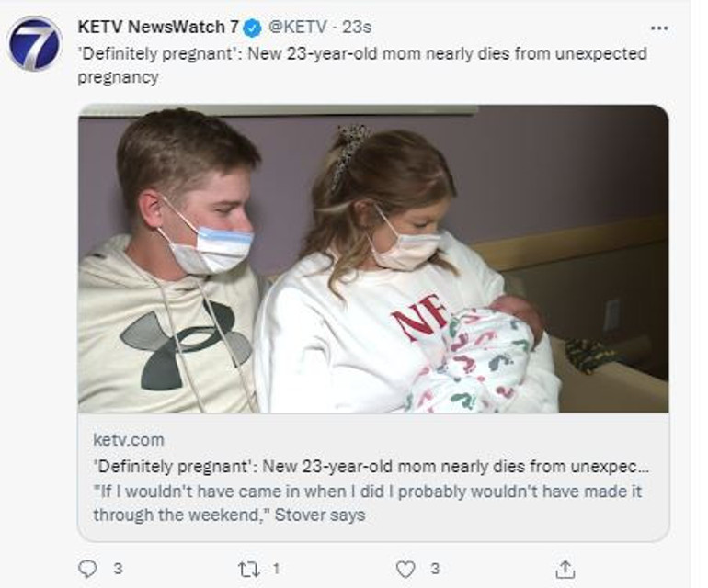The image size is (708, 588).
Task: Like the tweet with the heart icon
Action: 405,569
